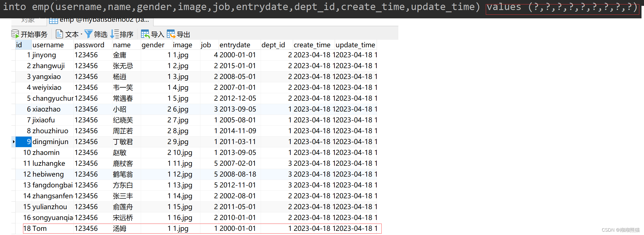Click the Export (导出) icon
Viewport: 644px width, 235px height.
pos(171,34)
